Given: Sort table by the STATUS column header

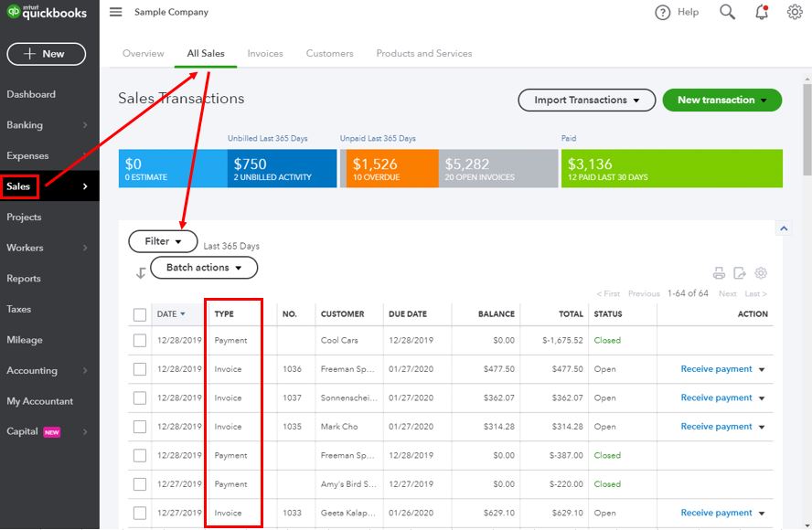Looking at the screenshot, I should (x=608, y=314).
